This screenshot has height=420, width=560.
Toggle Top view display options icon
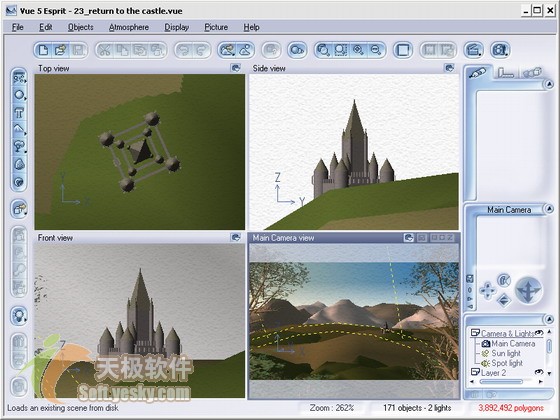236,68
